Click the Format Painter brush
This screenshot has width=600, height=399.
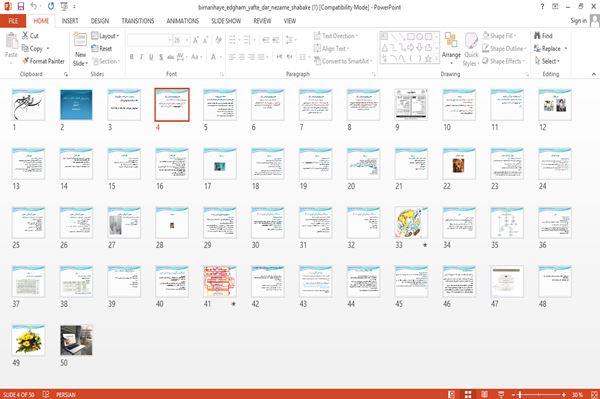pyautogui.click(x=25, y=61)
